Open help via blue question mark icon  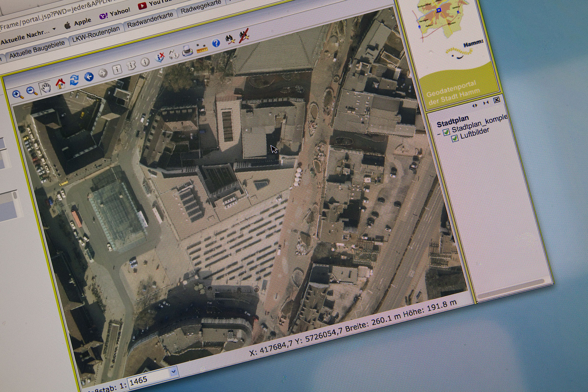tap(216, 44)
